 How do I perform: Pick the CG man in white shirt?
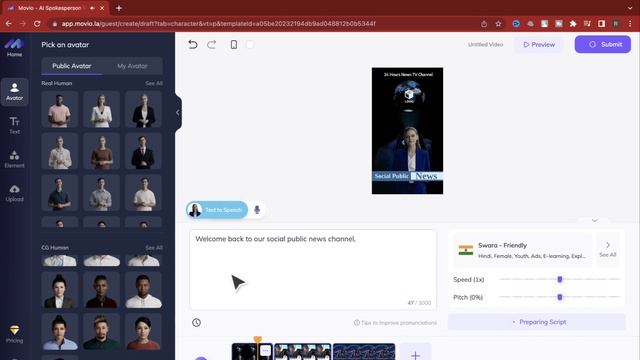click(x=144, y=290)
